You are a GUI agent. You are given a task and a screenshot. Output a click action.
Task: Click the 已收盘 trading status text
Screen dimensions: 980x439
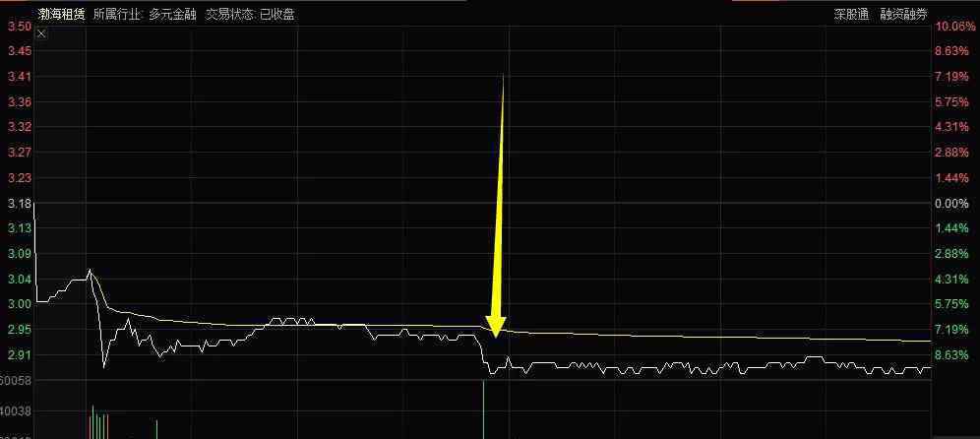[276, 14]
